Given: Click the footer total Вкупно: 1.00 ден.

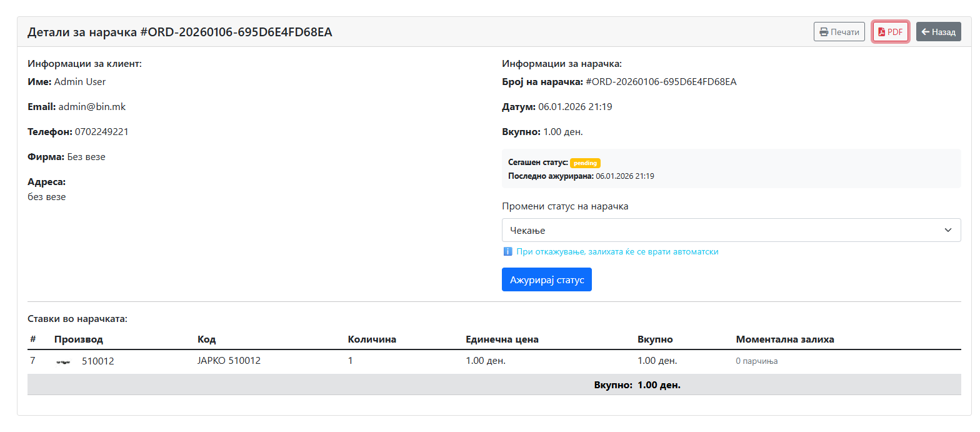Looking at the screenshot, I should point(637,385).
